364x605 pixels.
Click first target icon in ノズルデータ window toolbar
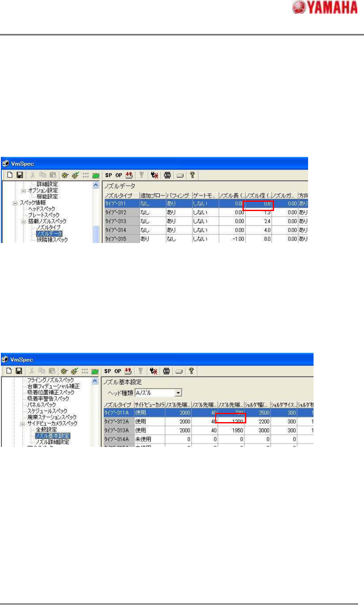pyautogui.click(x=66, y=175)
